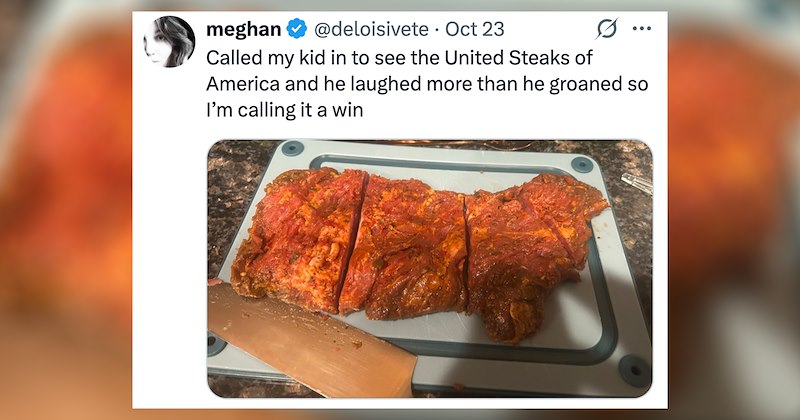Click the top-right rubber foot of cutting board
The image size is (800, 420).
tap(582, 164)
